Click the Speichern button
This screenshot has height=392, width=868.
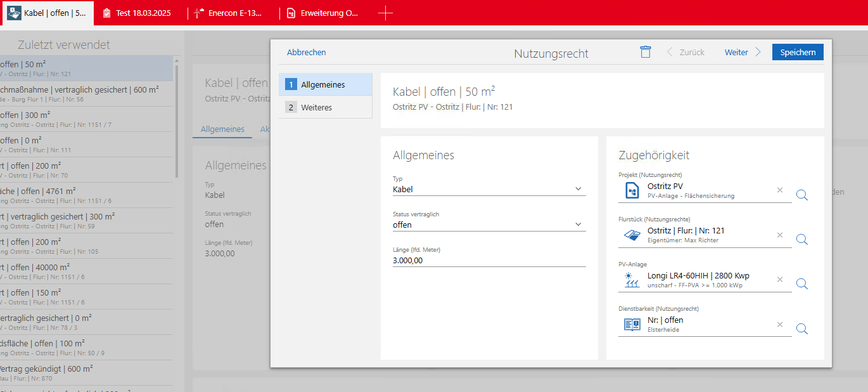797,52
